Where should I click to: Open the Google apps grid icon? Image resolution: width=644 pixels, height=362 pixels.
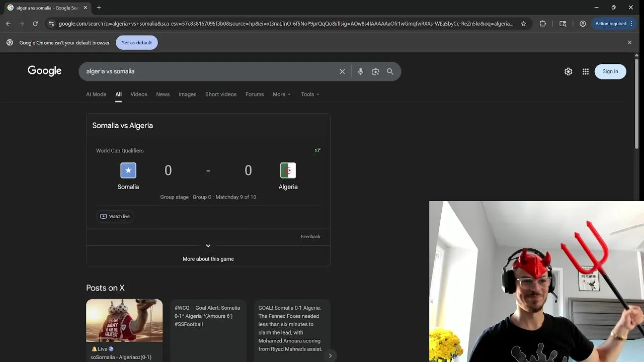[x=586, y=71]
